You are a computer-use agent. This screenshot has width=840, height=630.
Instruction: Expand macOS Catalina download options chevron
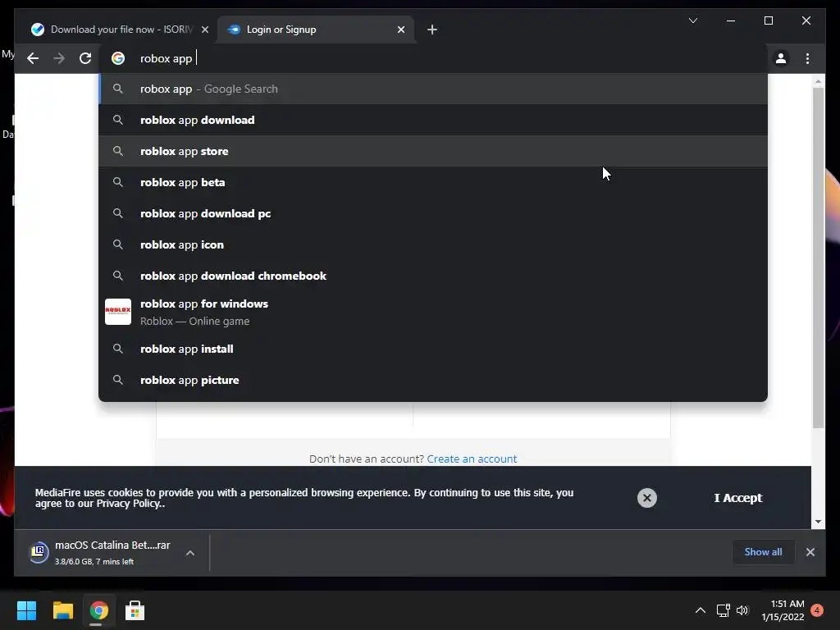click(190, 553)
